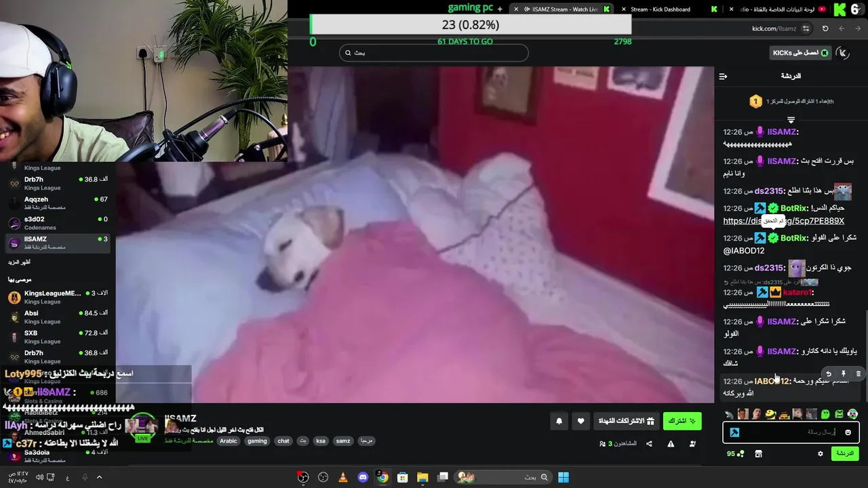Viewport: 868px width, 488px height.
Task: Click the browser back arrow
Action: point(842,28)
